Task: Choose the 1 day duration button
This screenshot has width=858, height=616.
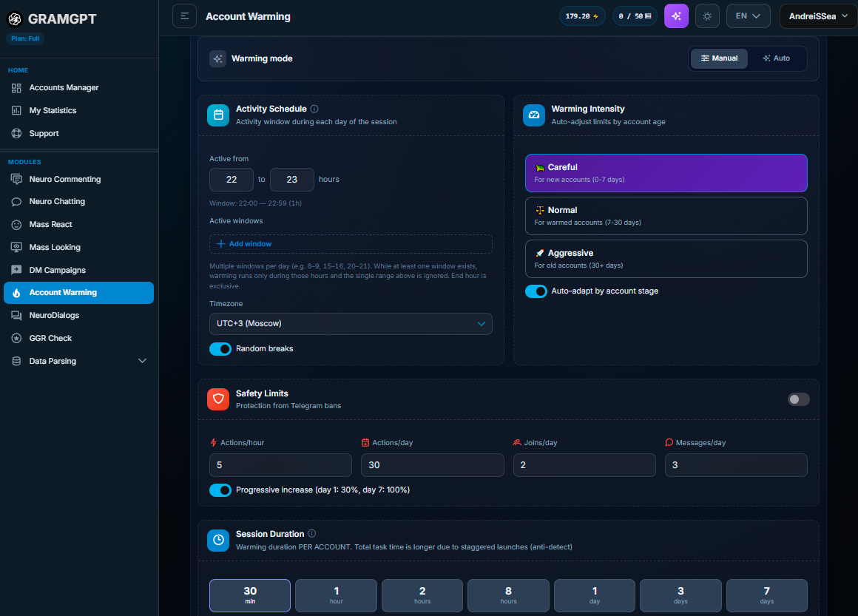Action: [x=595, y=595]
